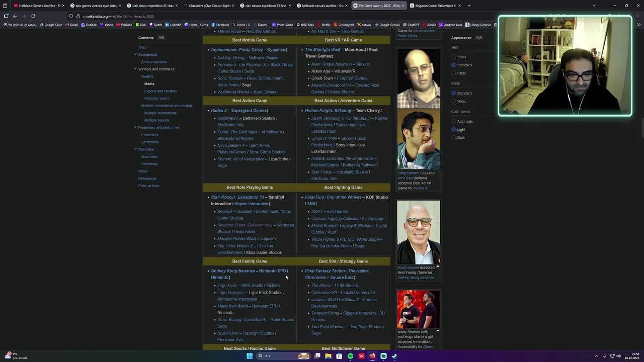Open the ChatGPT bookmark
The width and height of the screenshot is (644, 362).
coord(411,25)
